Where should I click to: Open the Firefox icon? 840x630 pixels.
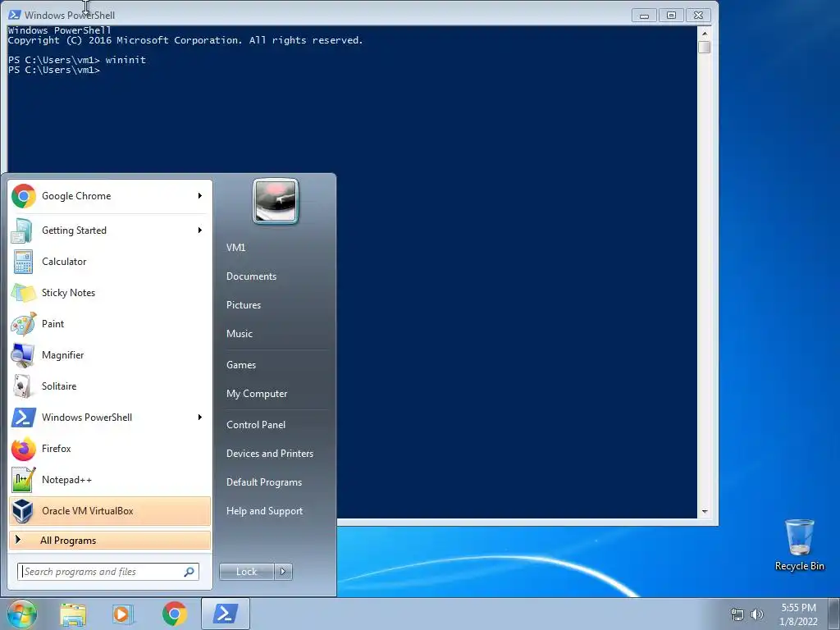coord(23,449)
